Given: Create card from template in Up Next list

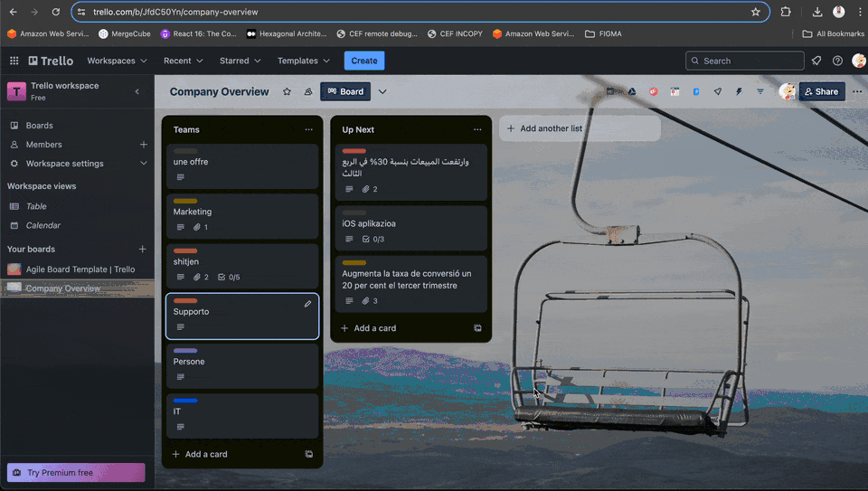Looking at the screenshot, I should [477, 328].
